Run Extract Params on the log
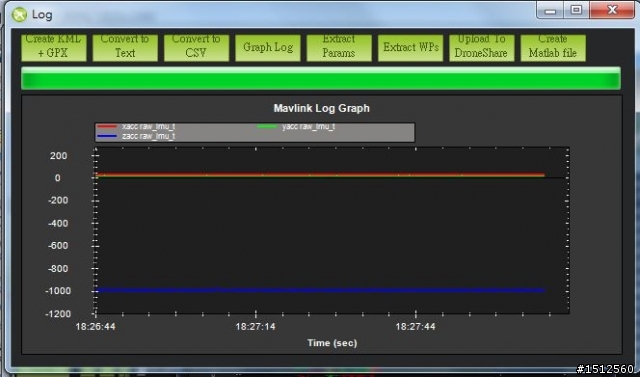This screenshot has height=377, width=640. (x=339, y=47)
